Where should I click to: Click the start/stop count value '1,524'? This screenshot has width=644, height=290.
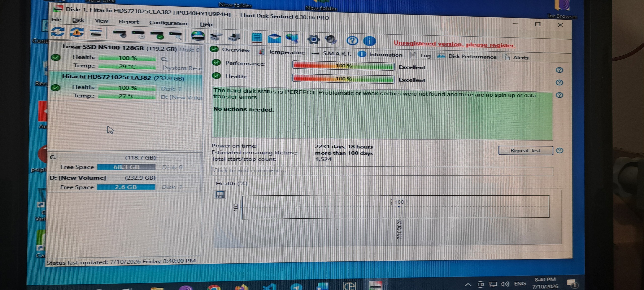(x=323, y=159)
